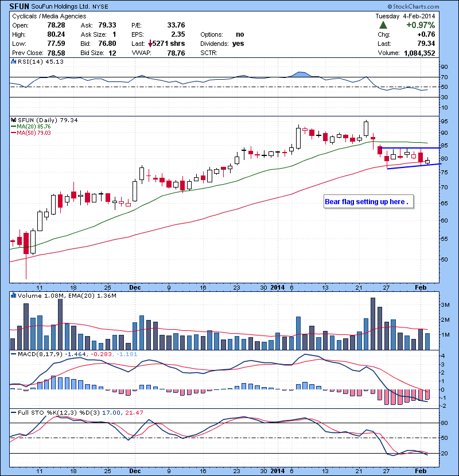459x476 pixels.
Task: Click the Dividends value 'yes'
Action: point(238,44)
